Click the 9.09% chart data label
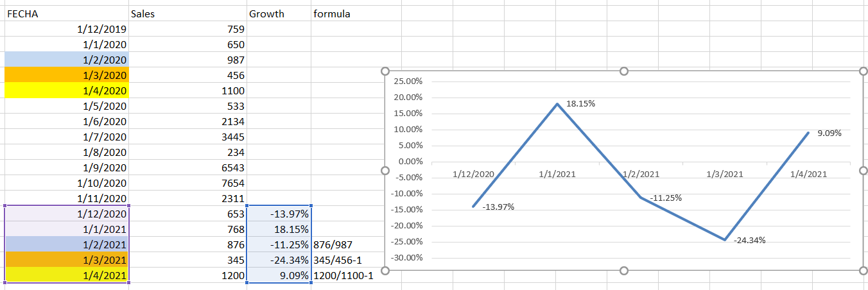Image resolution: width=868 pixels, height=290 pixels. [829, 133]
